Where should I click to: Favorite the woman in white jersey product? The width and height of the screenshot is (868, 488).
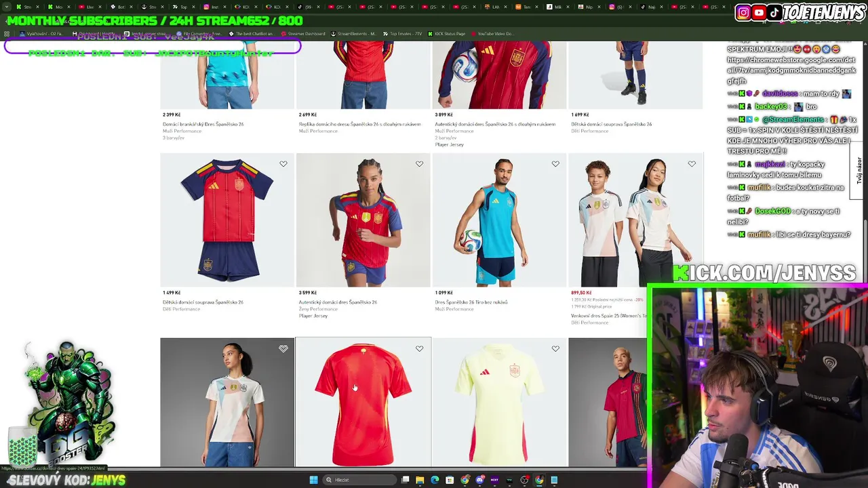point(283,348)
